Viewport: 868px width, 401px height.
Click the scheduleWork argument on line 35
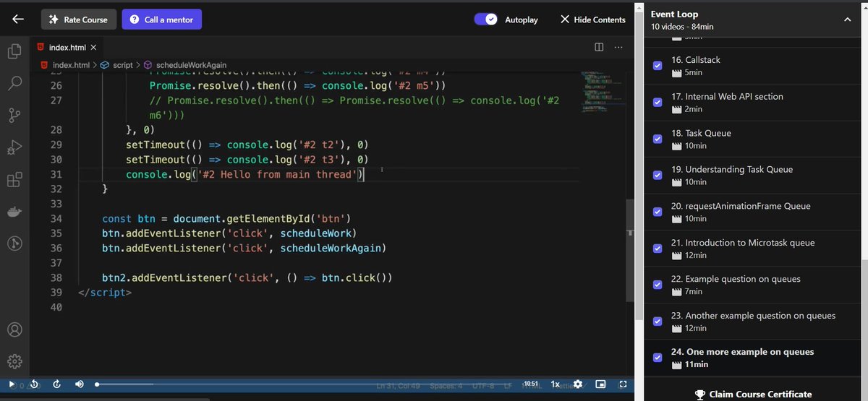click(315, 233)
